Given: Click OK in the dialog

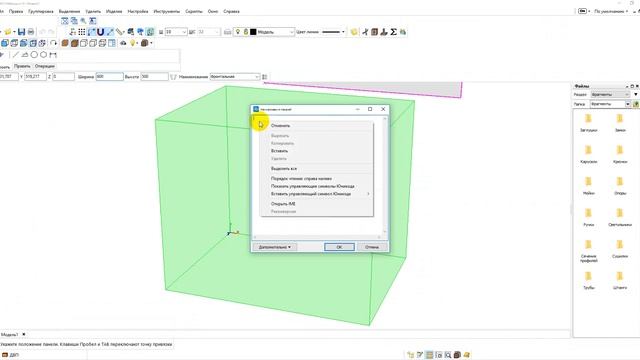Looking at the screenshot, I should point(339,247).
